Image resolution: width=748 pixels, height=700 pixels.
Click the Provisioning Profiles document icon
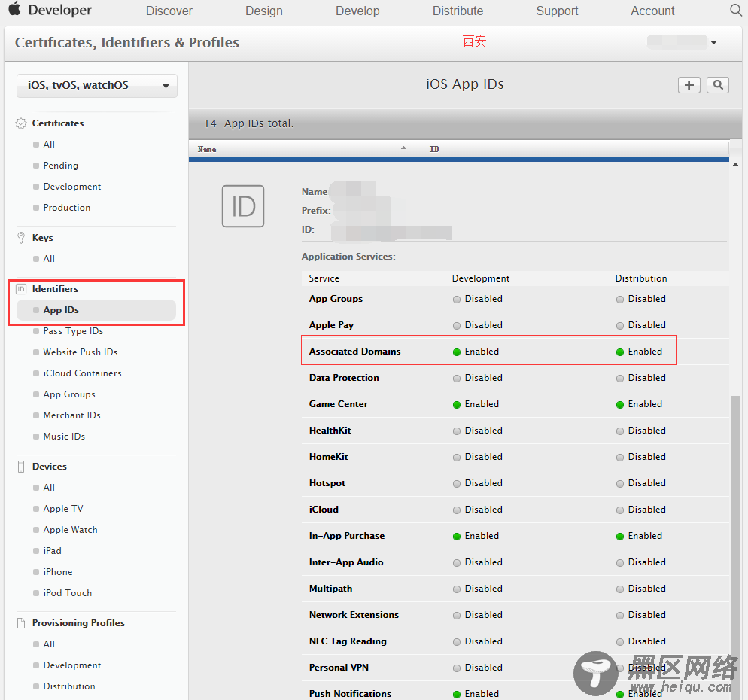pyautogui.click(x=21, y=623)
